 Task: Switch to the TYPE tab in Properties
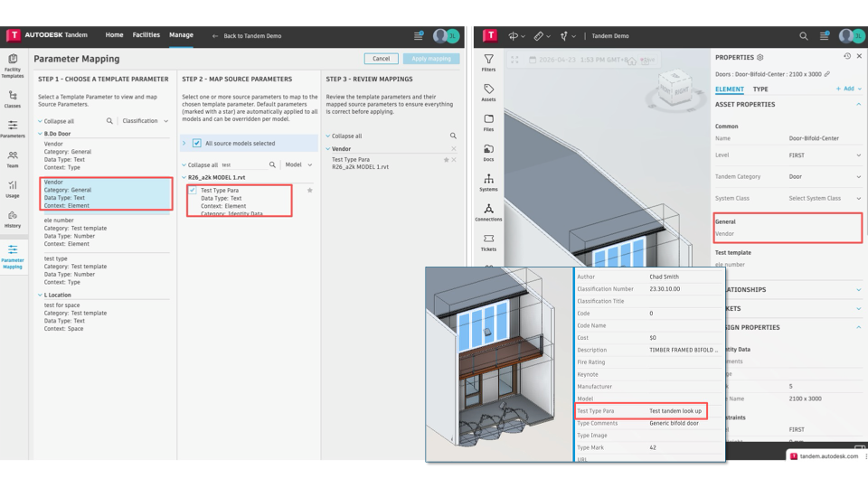click(x=760, y=89)
